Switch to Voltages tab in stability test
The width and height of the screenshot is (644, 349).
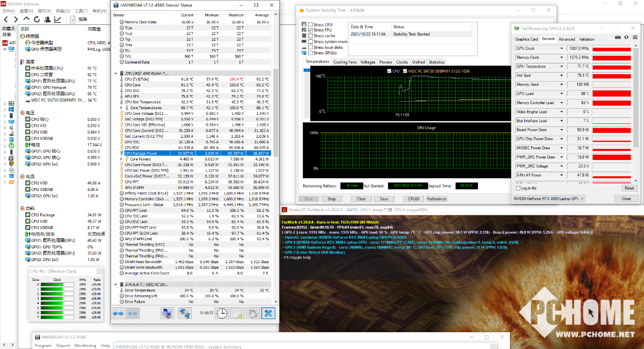pos(368,62)
